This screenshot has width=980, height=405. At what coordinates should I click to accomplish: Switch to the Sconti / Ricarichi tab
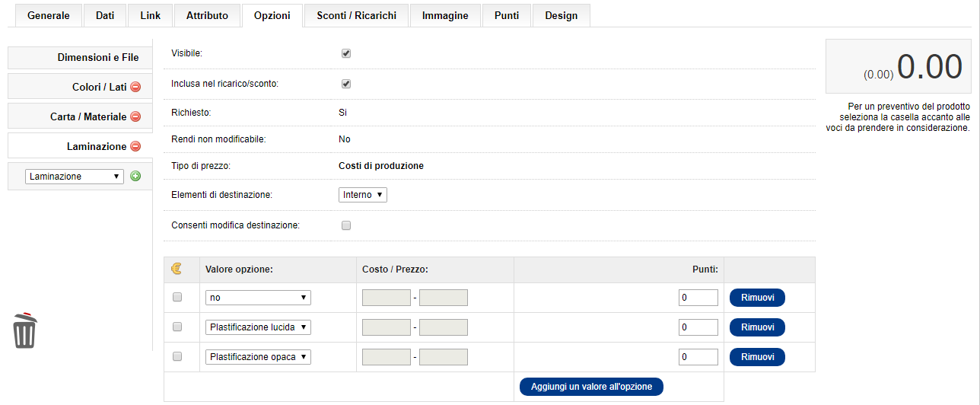pyautogui.click(x=357, y=15)
